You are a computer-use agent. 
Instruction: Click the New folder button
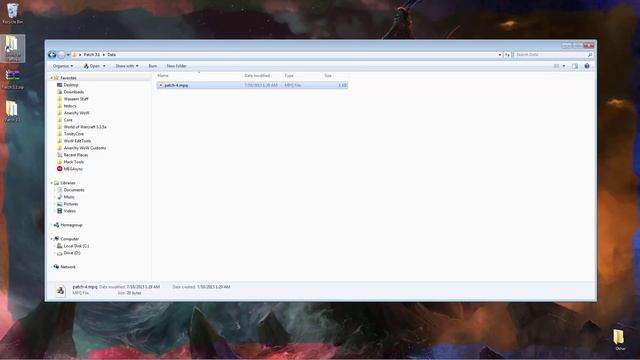click(177, 66)
